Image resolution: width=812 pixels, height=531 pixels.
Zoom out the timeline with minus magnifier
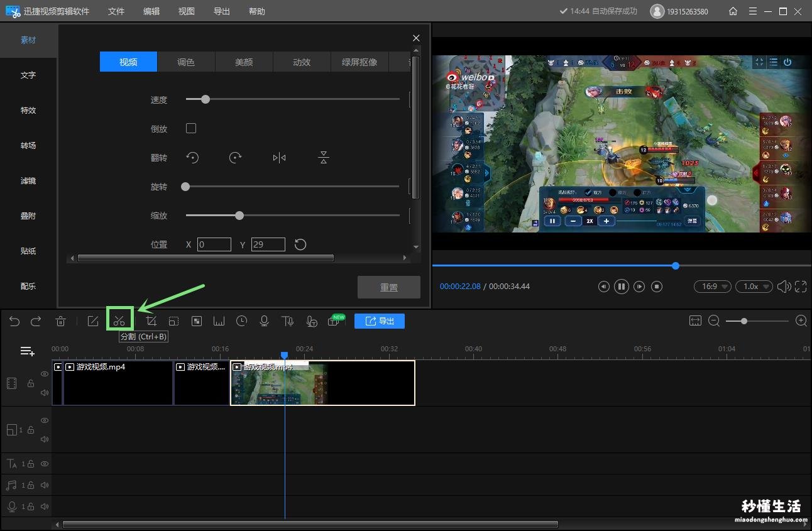(714, 321)
